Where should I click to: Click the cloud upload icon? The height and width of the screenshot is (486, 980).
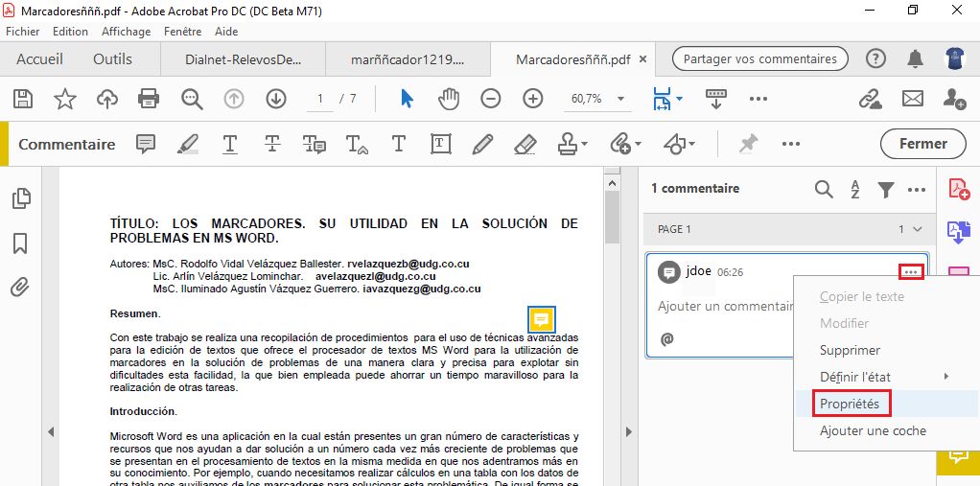coord(107,99)
